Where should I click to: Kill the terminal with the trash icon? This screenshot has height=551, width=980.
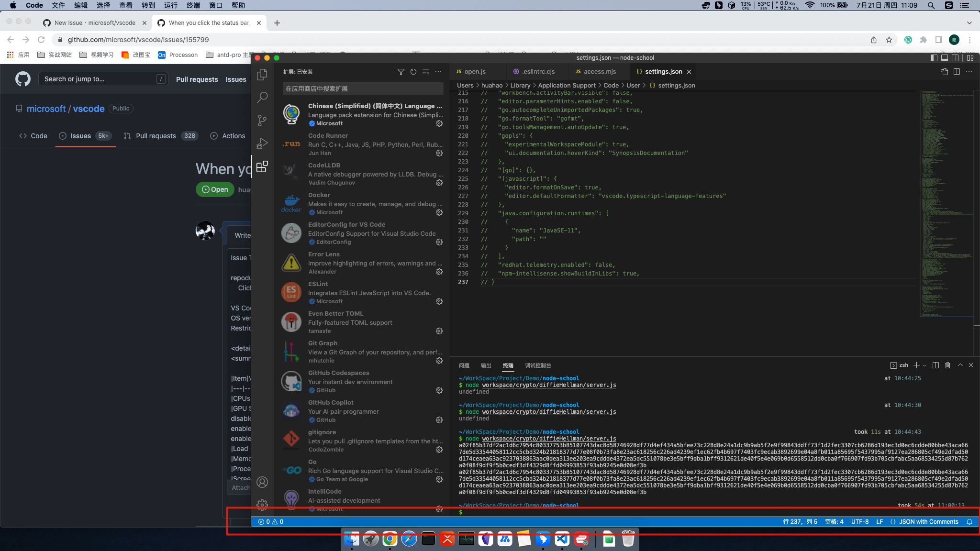947,365
